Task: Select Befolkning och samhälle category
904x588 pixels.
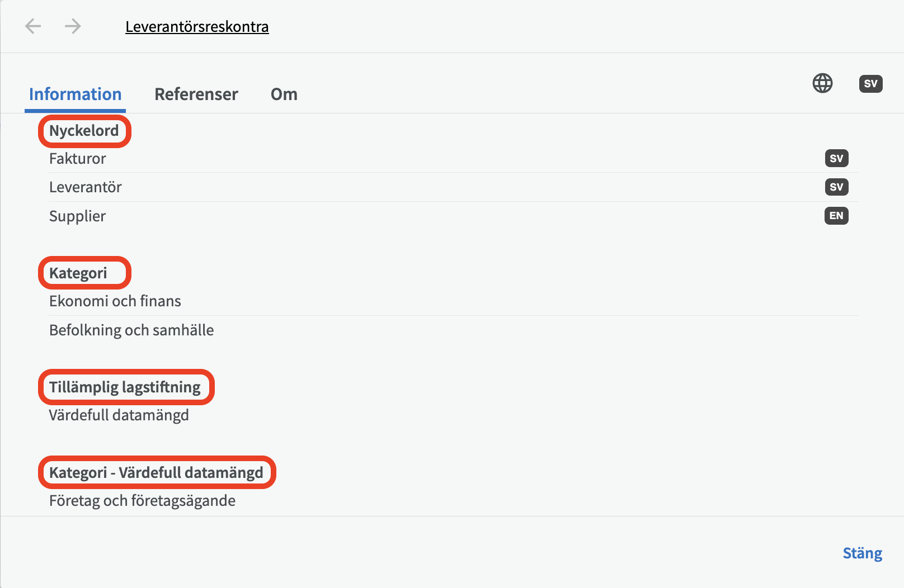Action: 131,330
